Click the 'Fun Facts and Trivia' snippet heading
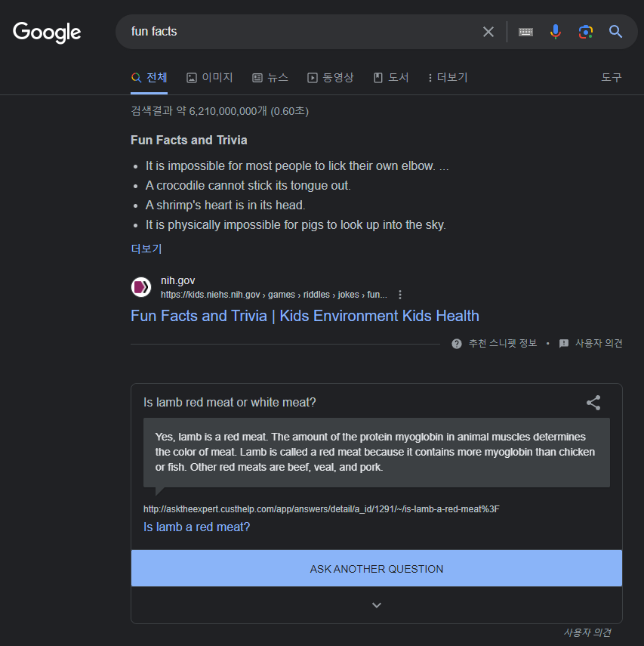This screenshot has width=644, height=646. 189,140
